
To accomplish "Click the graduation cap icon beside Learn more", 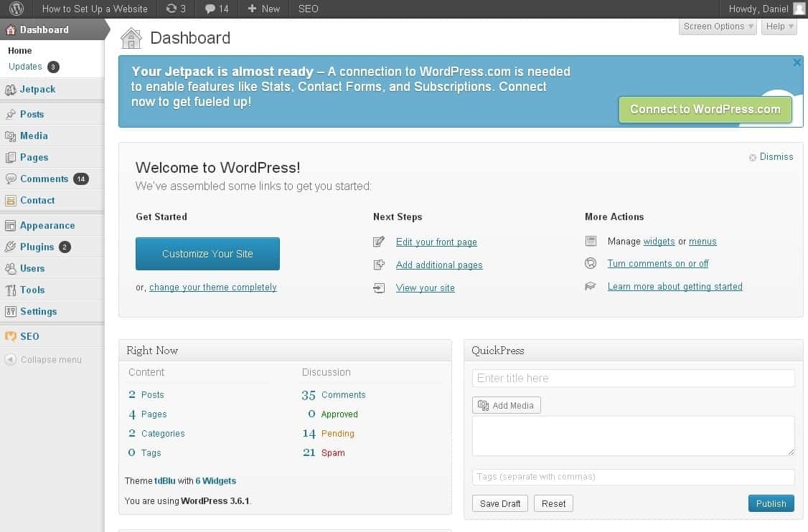I will coord(591,286).
